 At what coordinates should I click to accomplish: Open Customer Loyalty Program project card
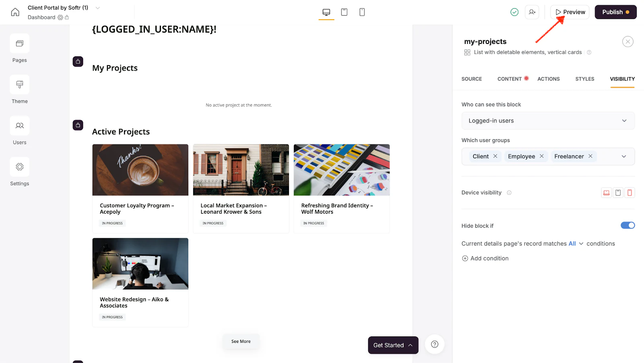click(x=140, y=188)
